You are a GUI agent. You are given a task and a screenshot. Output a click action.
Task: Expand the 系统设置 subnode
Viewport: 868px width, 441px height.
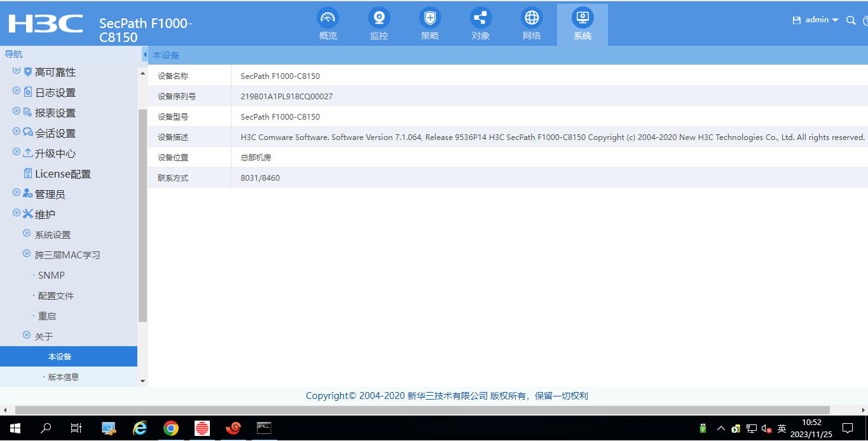click(27, 234)
